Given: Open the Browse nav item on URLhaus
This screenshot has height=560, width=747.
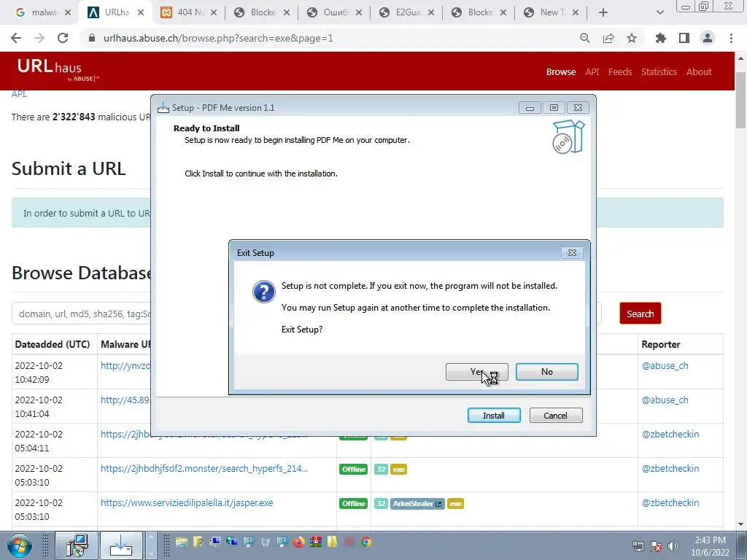Looking at the screenshot, I should point(561,72).
